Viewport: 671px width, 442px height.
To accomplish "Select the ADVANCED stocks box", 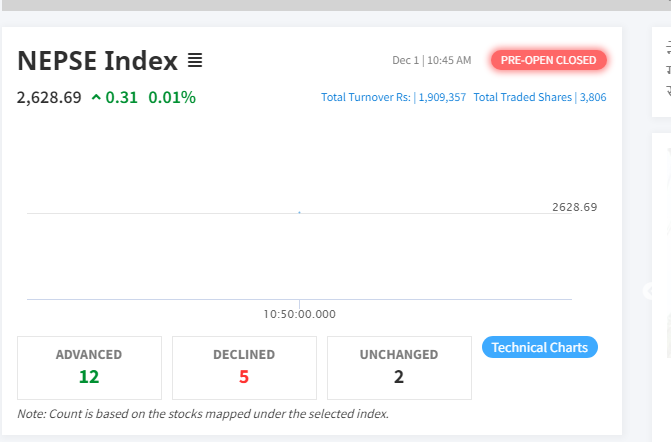I will 89,367.
